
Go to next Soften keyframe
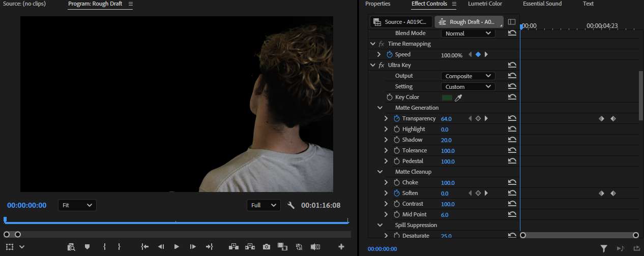tap(486, 193)
